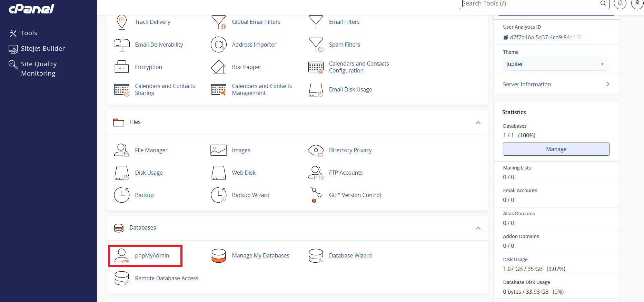Open the Track Delivery link
Screen dimensions: 644x302
click(x=152, y=22)
